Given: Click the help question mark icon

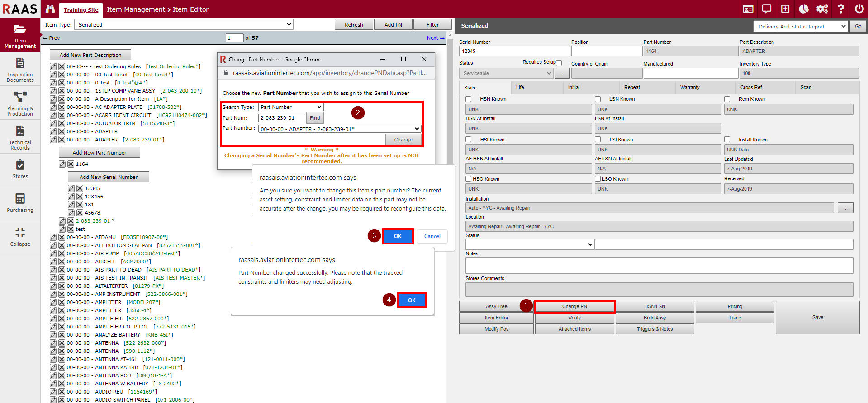Looking at the screenshot, I should pos(841,9).
